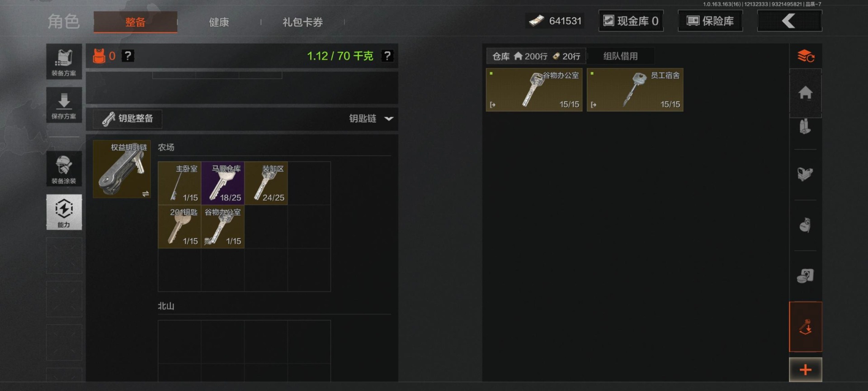
Task: Open the 礼包卡券 tab
Action: pyautogui.click(x=302, y=22)
